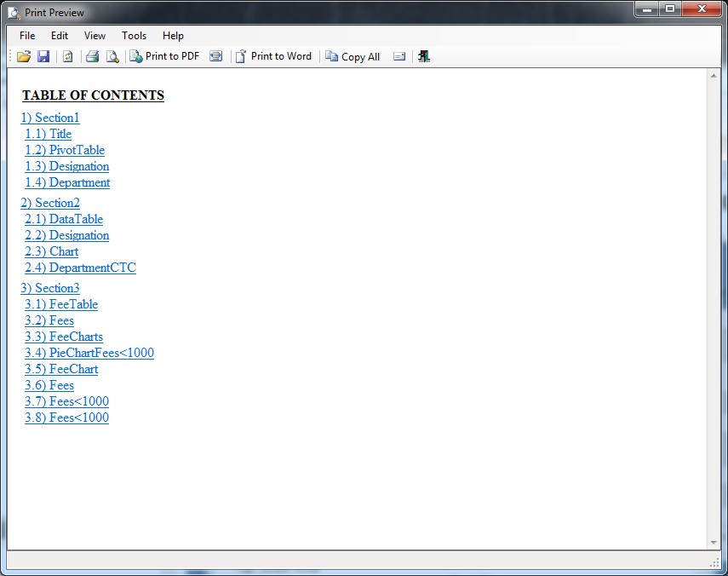Viewport: 728px width, 576px height.
Task: Click the exit door icon in toolbar
Action: pos(424,56)
